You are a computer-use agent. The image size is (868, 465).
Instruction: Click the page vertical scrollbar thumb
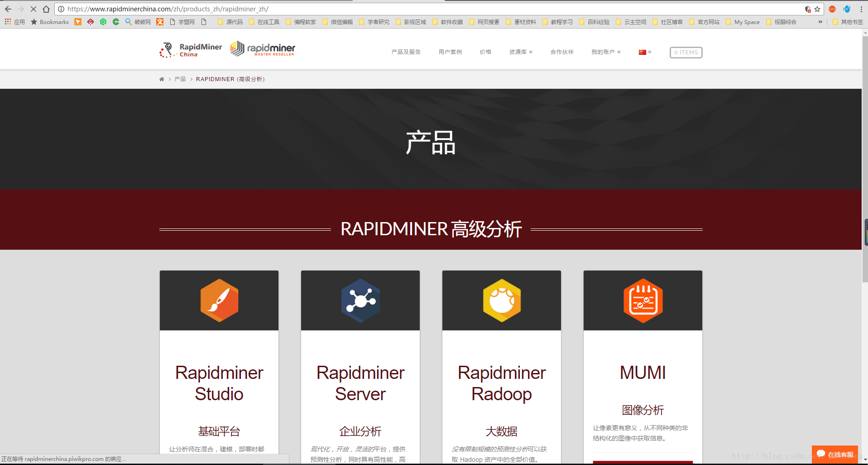tap(865, 159)
